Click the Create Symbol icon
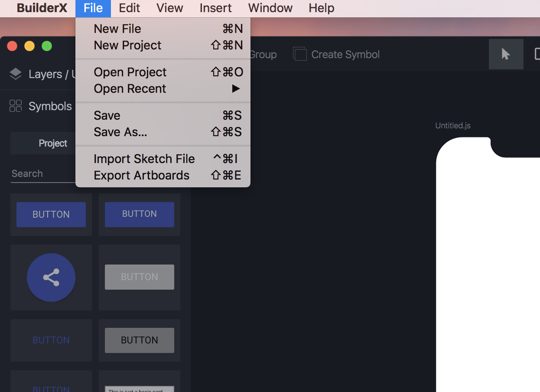 [300, 54]
